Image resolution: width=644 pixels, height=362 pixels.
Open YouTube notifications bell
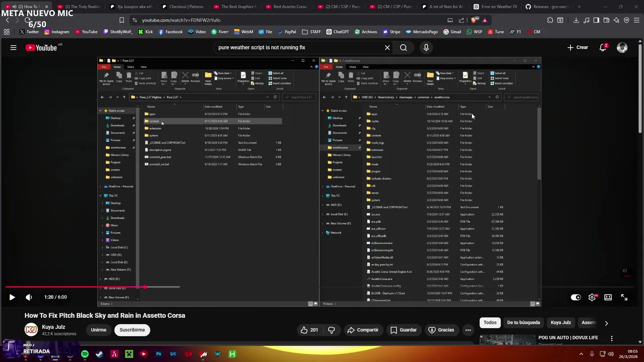603,48
